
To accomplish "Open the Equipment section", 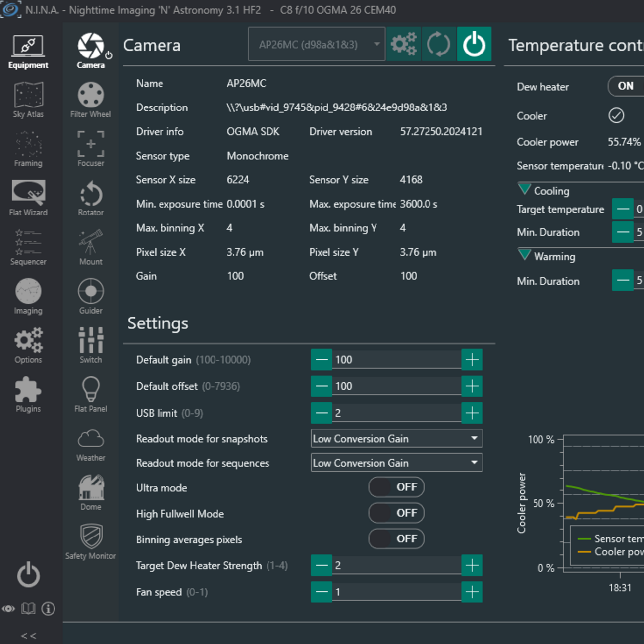I will 28,52.
